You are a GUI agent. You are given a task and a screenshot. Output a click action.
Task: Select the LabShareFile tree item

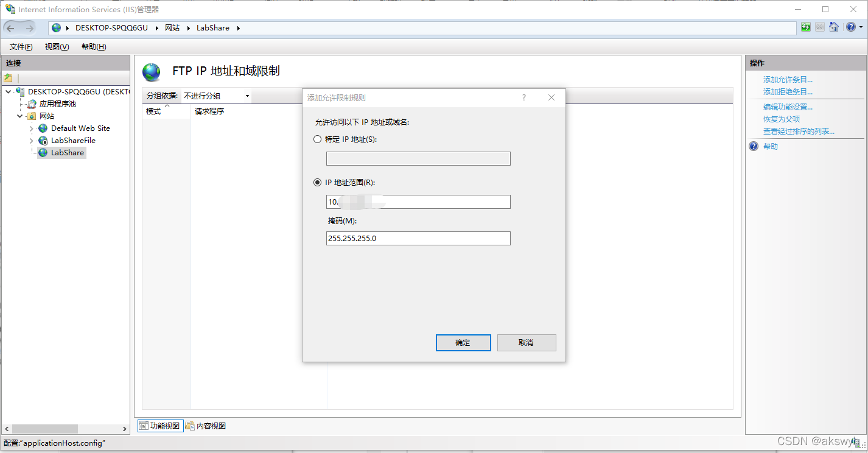pyautogui.click(x=73, y=141)
